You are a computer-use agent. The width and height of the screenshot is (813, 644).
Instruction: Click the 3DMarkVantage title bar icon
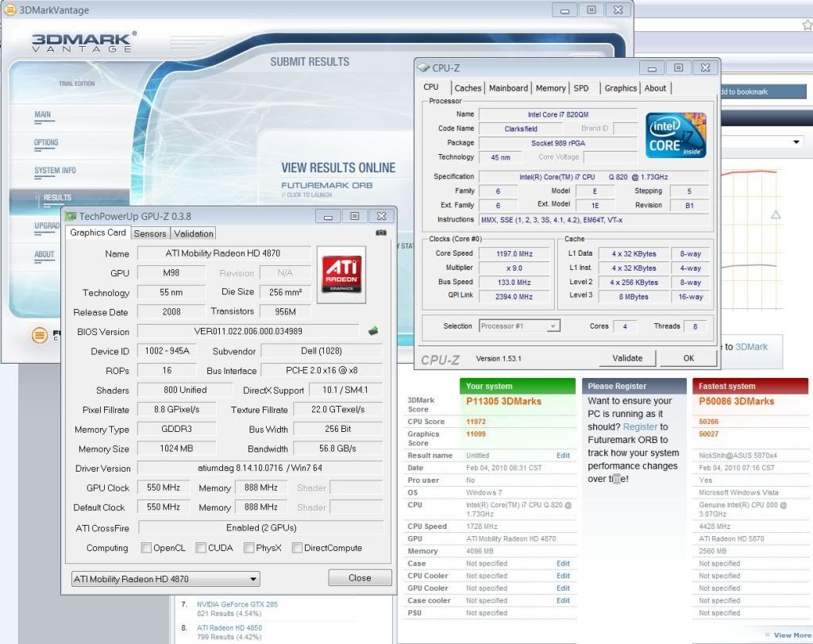(x=10, y=10)
